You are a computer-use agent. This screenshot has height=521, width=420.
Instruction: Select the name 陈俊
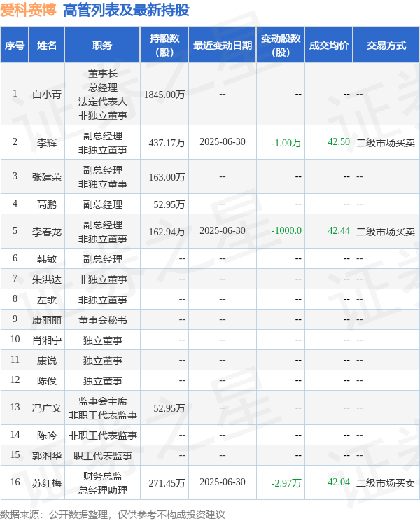pos(47,381)
